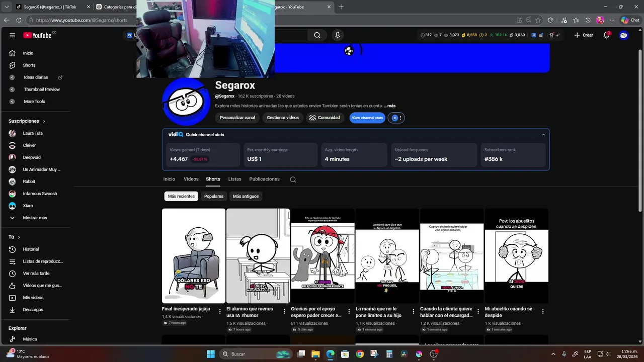644x362 pixels.
Task: Switch to 'Categorías para' browser tab
Action: click(117, 7)
